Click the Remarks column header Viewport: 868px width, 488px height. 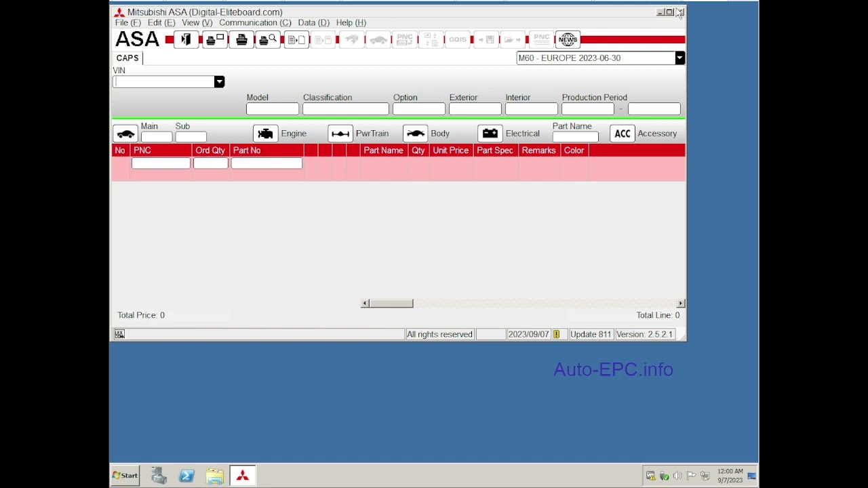(539, 150)
